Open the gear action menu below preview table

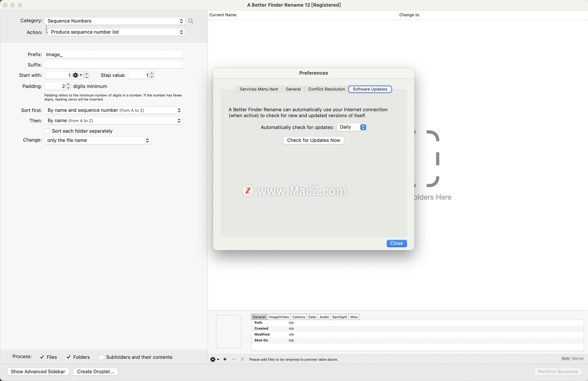tap(214, 359)
